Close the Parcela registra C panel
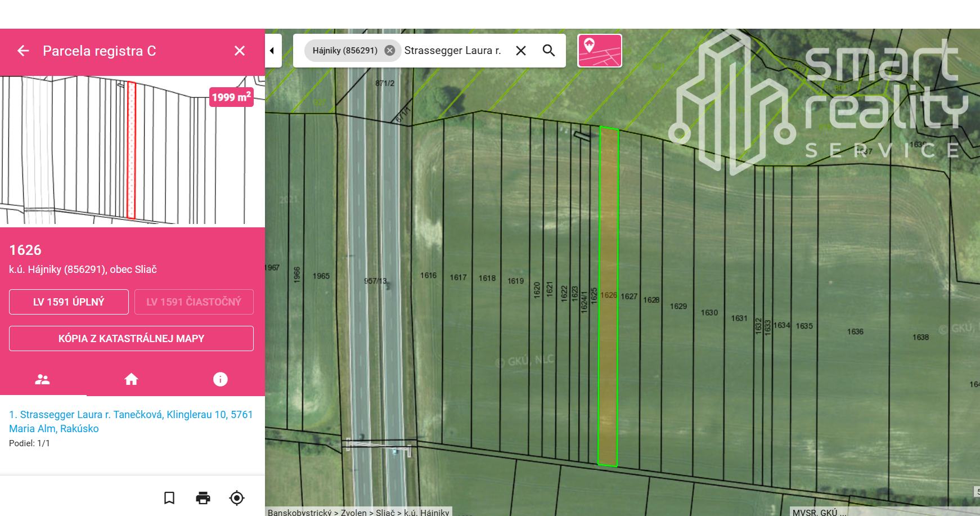This screenshot has height=516, width=980. [x=240, y=51]
